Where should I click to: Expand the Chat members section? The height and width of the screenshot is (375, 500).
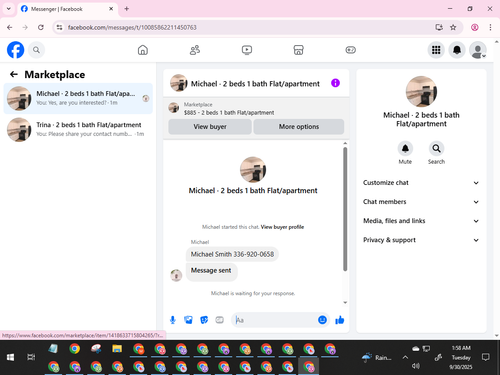(x=421, y=202)
